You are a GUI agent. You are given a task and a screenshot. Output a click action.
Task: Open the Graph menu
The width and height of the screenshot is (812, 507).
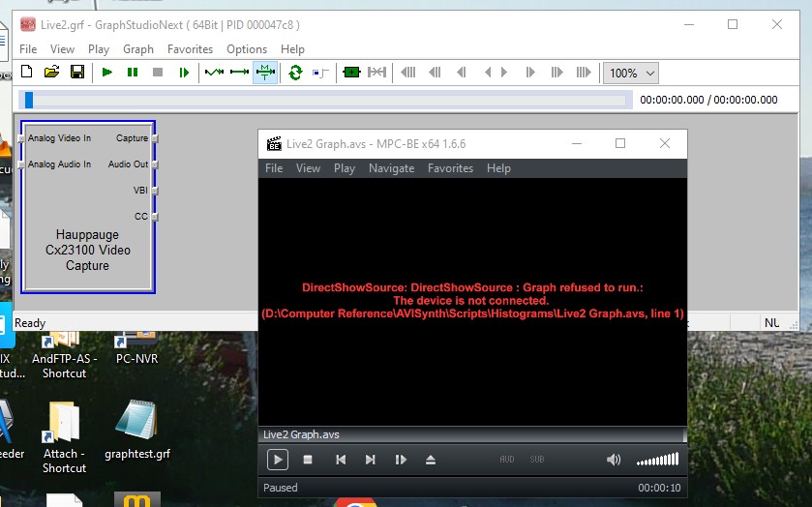pyautogui.click(x=138, y=49)
